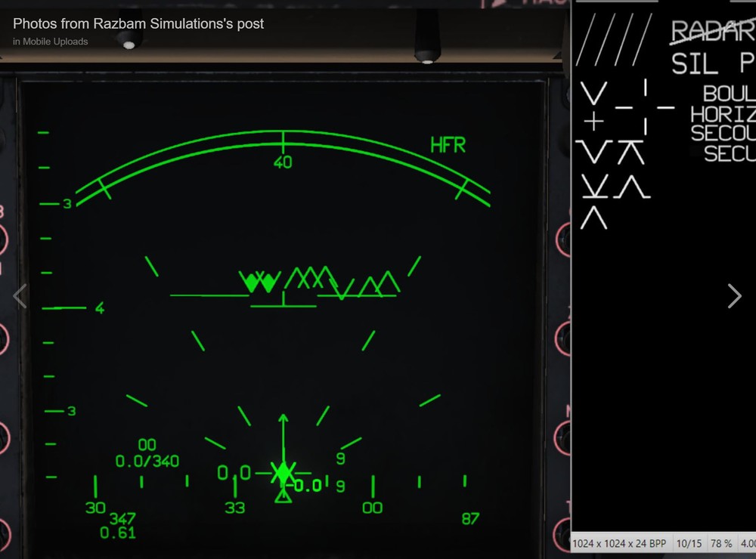
Task: Click the heading tape value 40 on the HUD
Action: pyautogui.click(x=283, y=161)
